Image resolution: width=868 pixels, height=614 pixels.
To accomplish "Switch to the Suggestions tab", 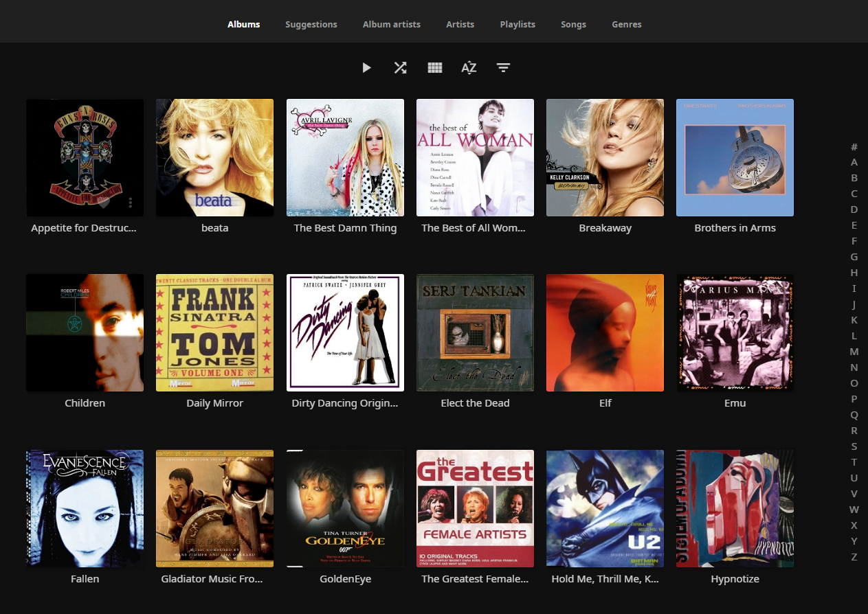I will point(311,24).
